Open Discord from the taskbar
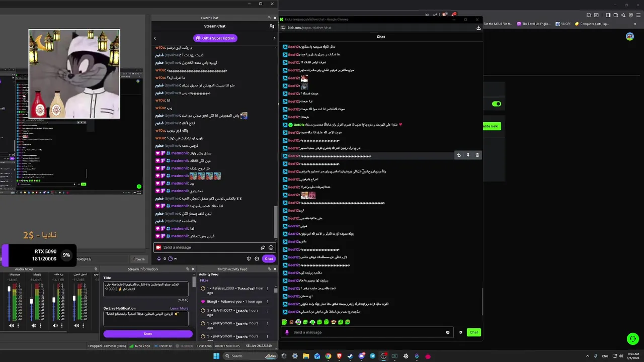 [362, 356]
